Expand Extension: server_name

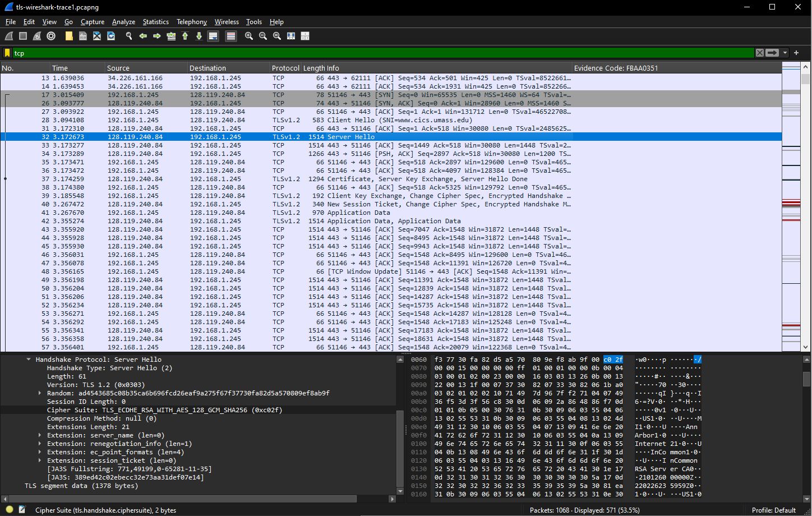coord(40,435)
